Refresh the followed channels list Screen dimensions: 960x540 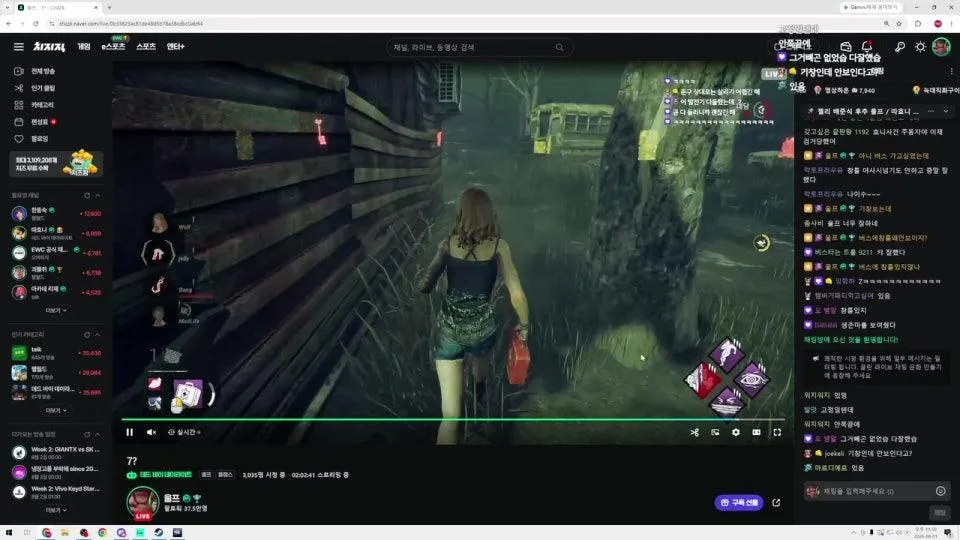pos(87,195)
